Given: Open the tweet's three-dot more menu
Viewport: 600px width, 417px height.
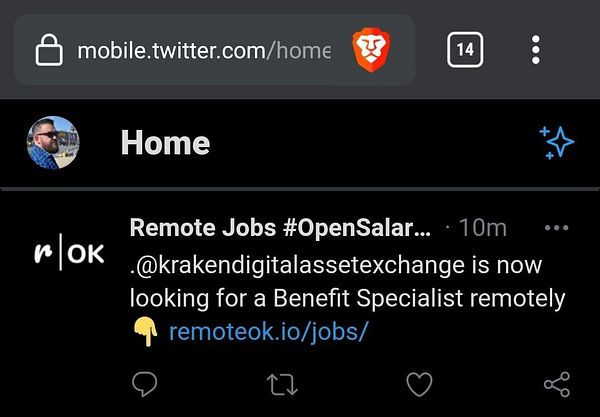Looking at the screenshot, I should (x=556, y=228).
